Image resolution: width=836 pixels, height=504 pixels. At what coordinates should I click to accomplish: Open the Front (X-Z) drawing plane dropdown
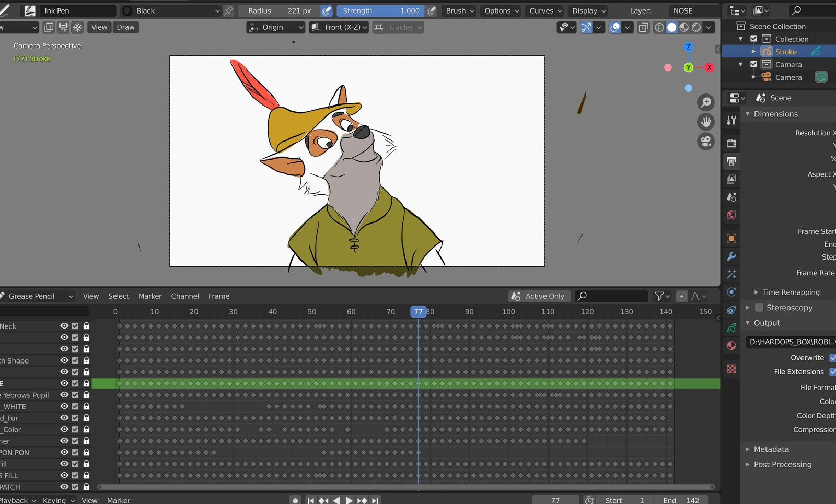(339, 27)
